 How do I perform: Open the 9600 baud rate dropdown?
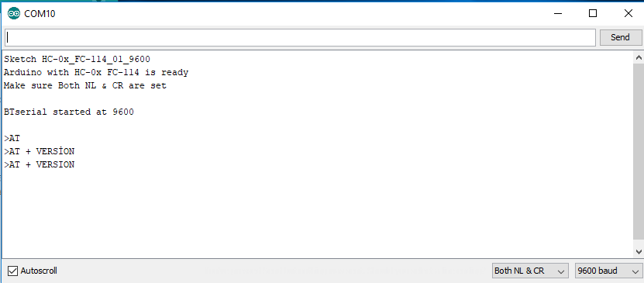[608, 271]
